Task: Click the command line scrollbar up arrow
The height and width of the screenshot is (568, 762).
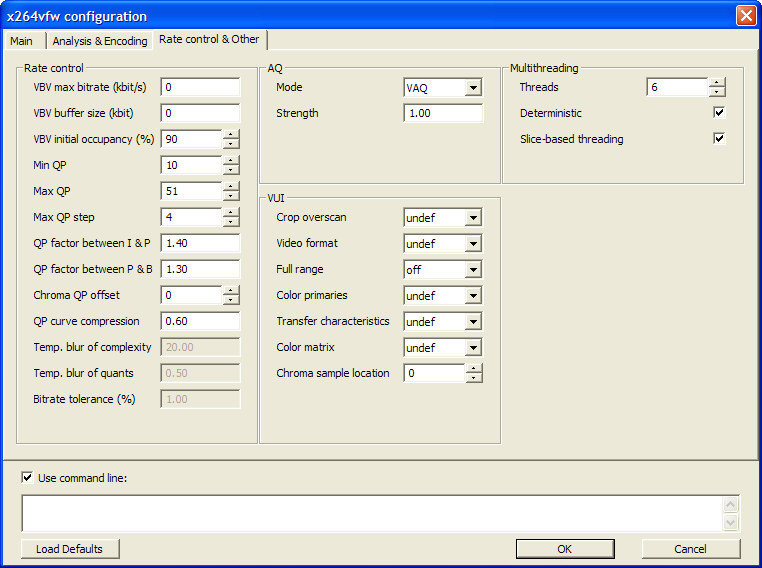Action: 730,505
